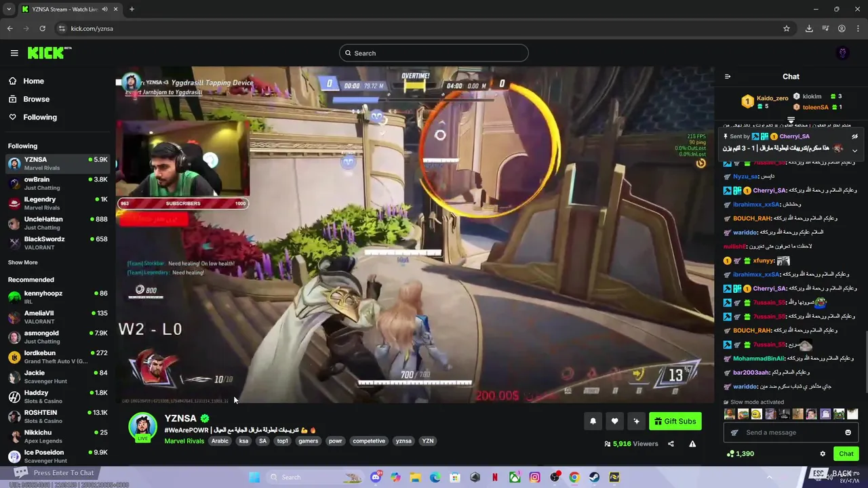Open Kaido_zero top gifter profile
The width and height of the screenshot is (868, 488).
tap(772, 98)
